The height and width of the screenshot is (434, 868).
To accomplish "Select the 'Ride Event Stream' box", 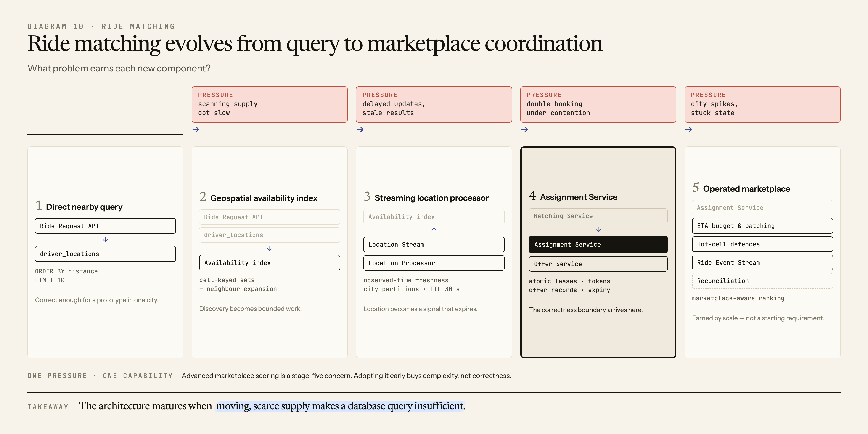I will click(762, 262).
